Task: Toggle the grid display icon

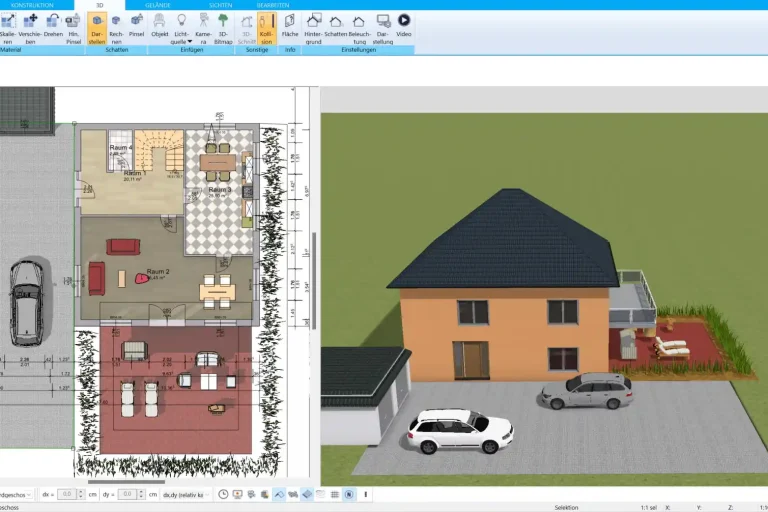Action: point(335,494)
